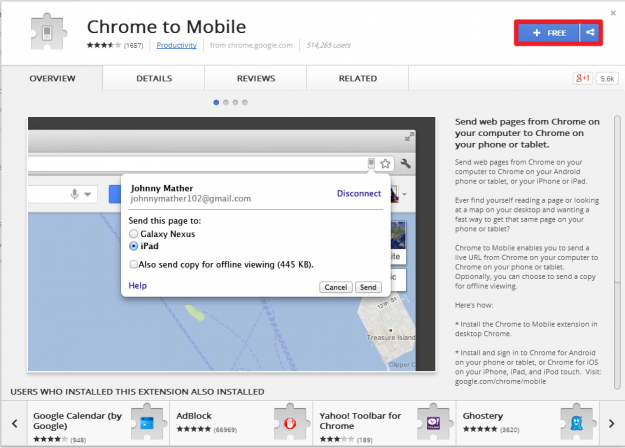
Task: Click the Google Calendar extension icon
Action: pyautogui.click(x=149, y=422)
